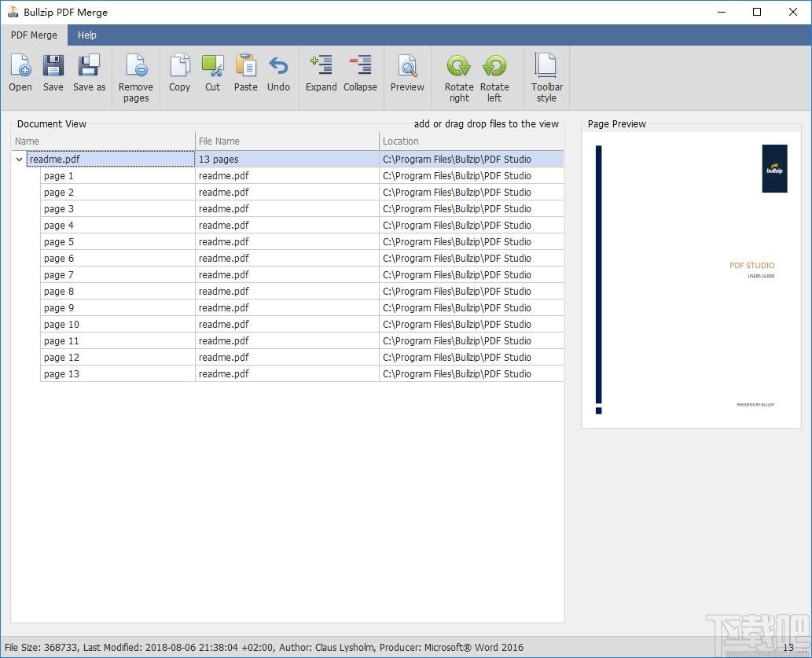Viewport: 812px width, 658px height.
Task: Click the Page Preview thumbnail
Action: 691,281
